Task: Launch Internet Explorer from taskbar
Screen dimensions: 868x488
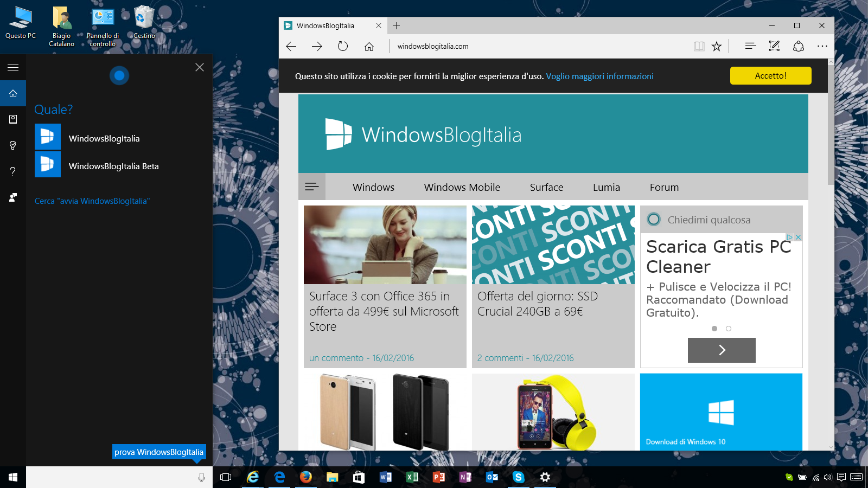Action: (x=253, y=477)
